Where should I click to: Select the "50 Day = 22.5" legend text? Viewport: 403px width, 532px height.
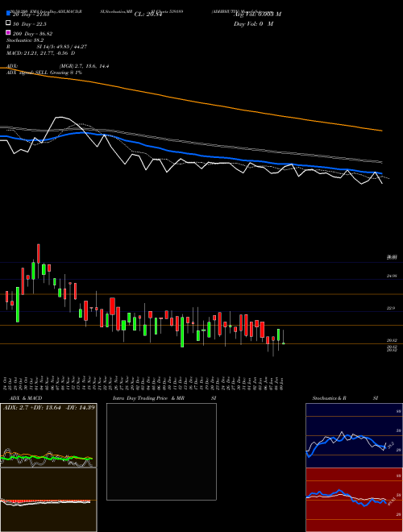point(30,23)
